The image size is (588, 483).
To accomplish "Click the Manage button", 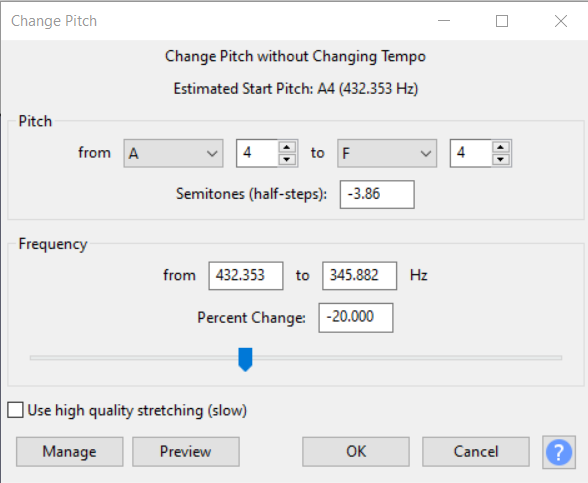I will [x=70, y=452].
